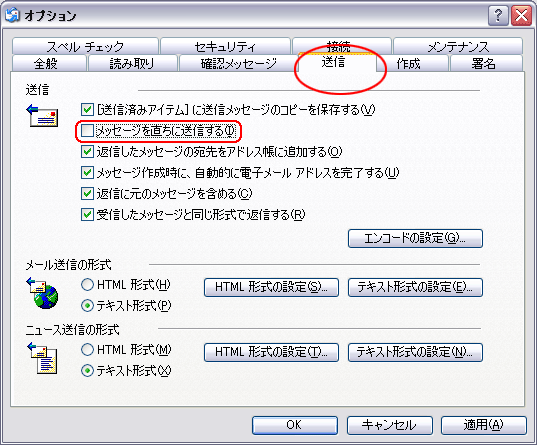Enable メッセージを直ちに送信する checkbox

pyautogui.click(x=87, y=131)
